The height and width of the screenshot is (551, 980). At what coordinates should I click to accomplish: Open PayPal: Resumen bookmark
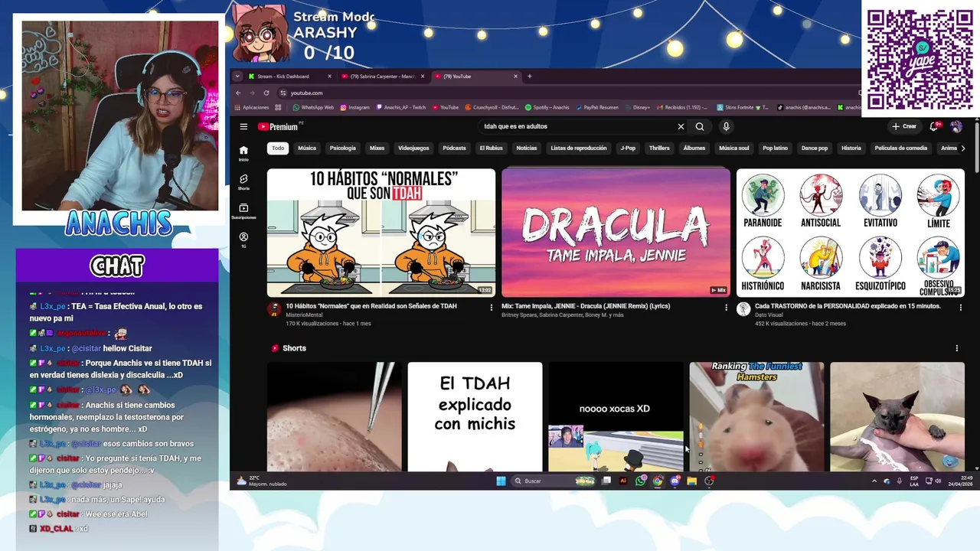pos(596,108)
